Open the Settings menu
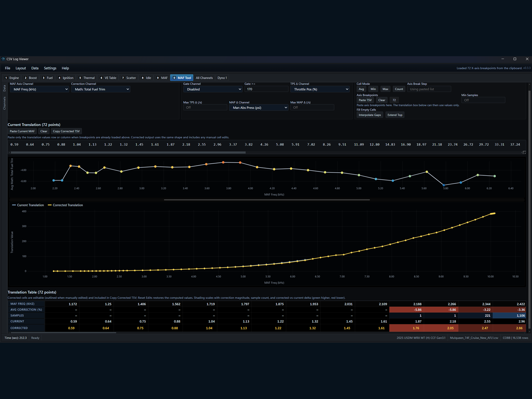The width and height of the screenshot is (532, 399). tap(50, 68)
